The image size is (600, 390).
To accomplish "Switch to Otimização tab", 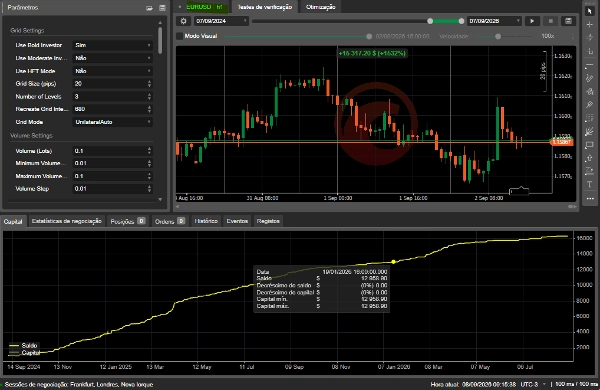I will [x=321, y=7].
